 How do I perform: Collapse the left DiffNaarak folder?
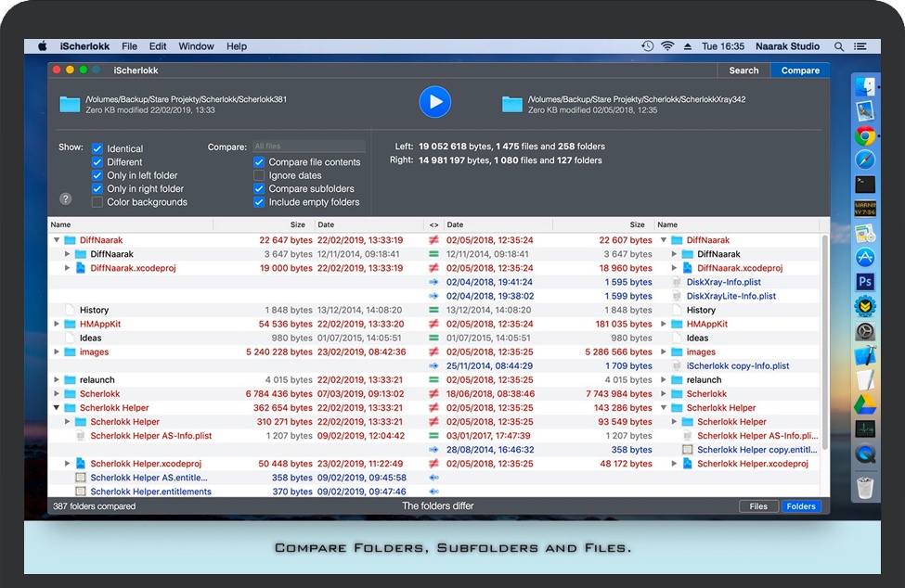tap(57, 240)
